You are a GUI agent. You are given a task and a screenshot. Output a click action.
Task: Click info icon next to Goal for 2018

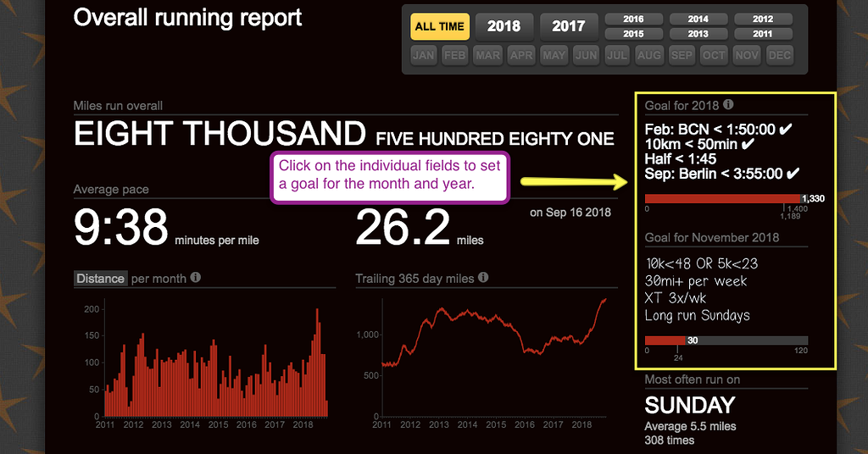pyautogui.click(x=728, y=106)
